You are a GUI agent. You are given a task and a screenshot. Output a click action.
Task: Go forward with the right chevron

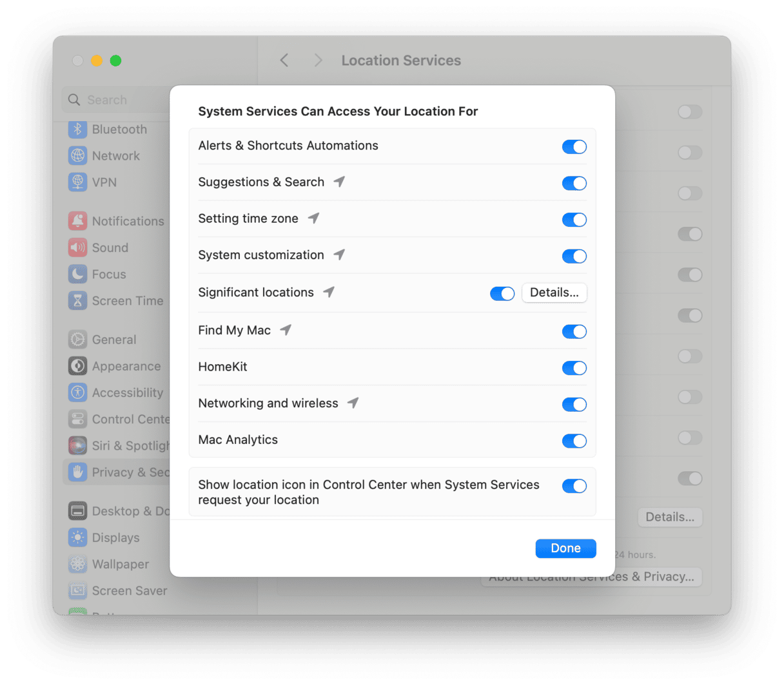coord(318,61)
